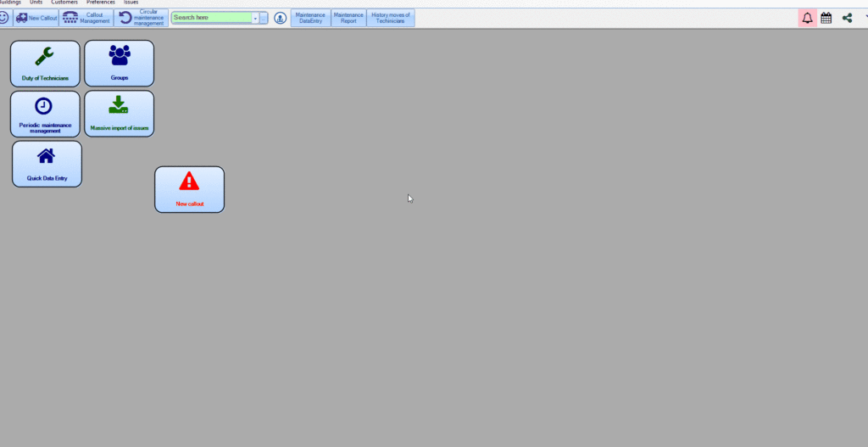Open the Quick Data Entry tile
The image size is (868, 447).
coord(47,164)
